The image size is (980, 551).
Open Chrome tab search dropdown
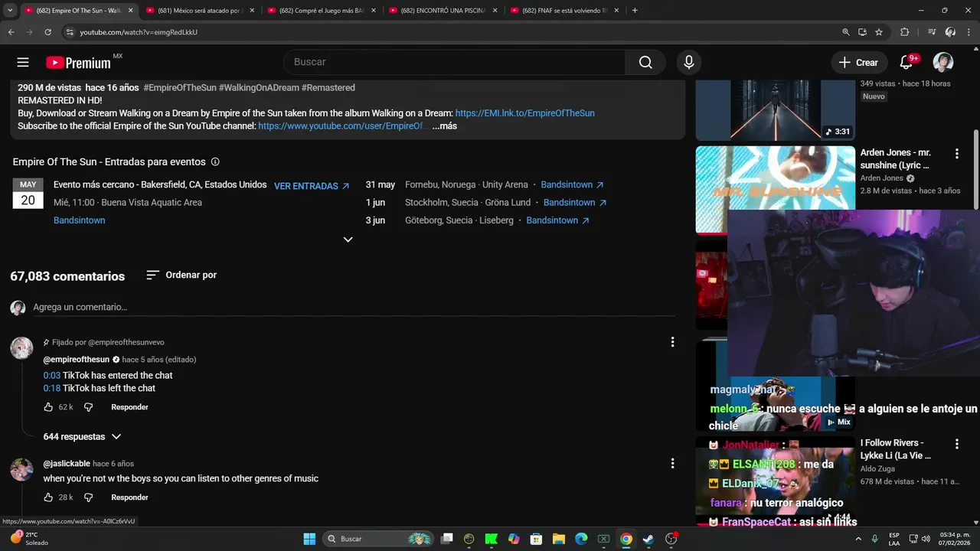pyautogui.click(x=10, y=11)
